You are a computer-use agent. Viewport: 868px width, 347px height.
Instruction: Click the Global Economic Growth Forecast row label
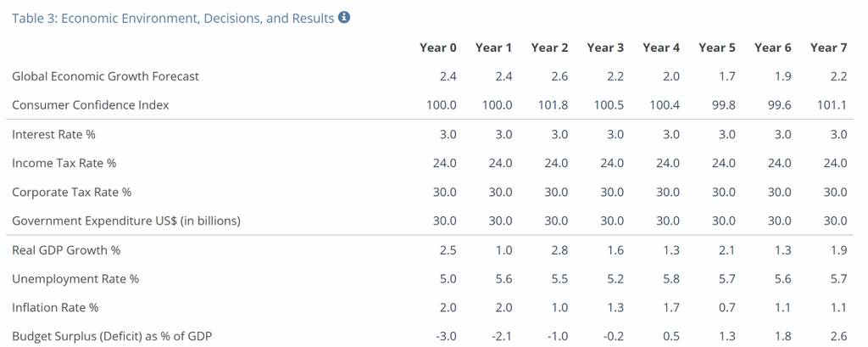pos(105,76)
